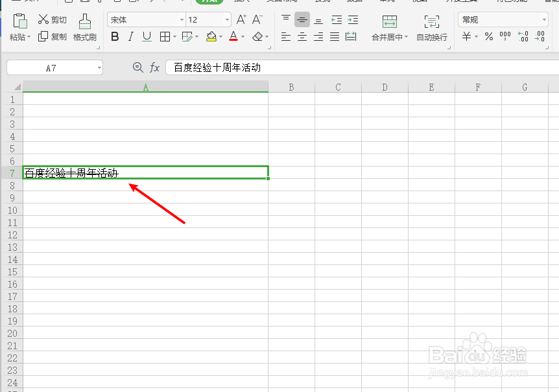
Task: Click the Paste icon
Action: 20,21
